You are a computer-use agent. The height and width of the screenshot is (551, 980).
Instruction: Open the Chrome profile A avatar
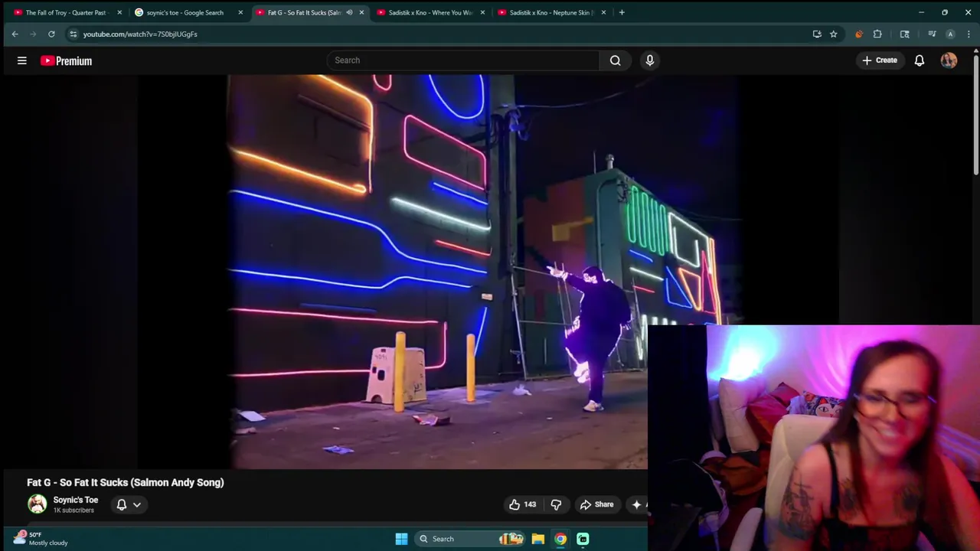click(950, 34)
